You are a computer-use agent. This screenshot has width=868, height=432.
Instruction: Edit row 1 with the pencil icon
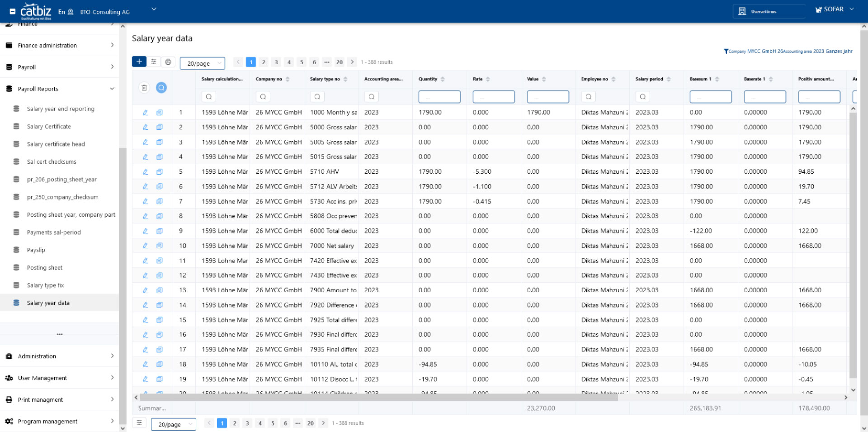[146, 113]
